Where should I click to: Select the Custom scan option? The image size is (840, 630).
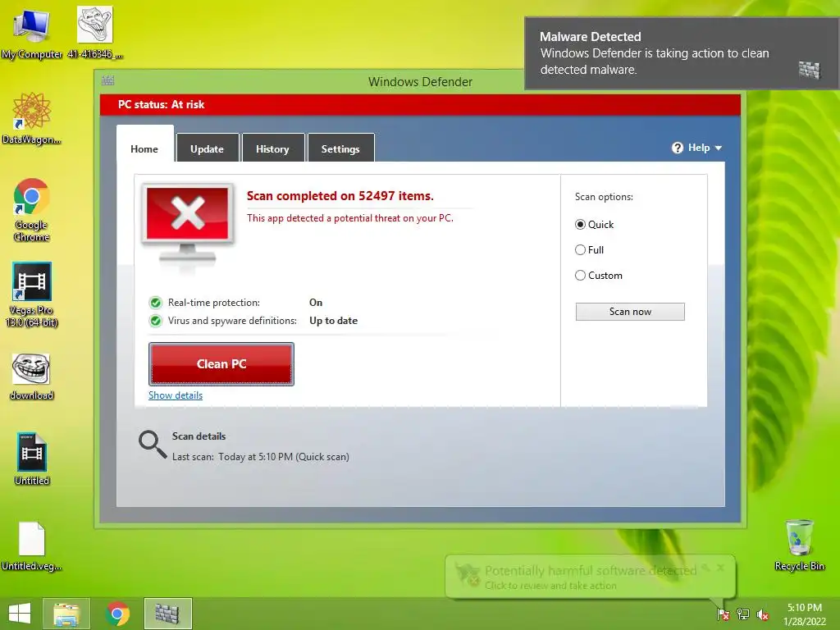tap(580, 276)
